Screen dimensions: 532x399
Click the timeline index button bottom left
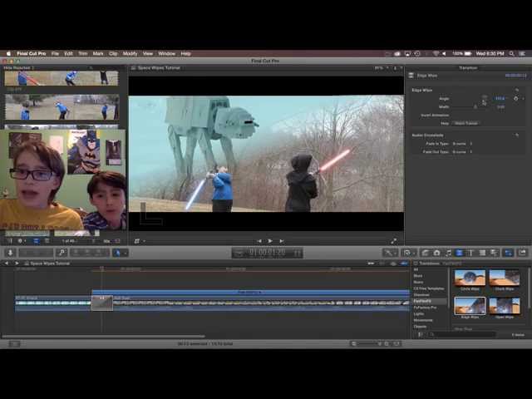click(14, 344)
